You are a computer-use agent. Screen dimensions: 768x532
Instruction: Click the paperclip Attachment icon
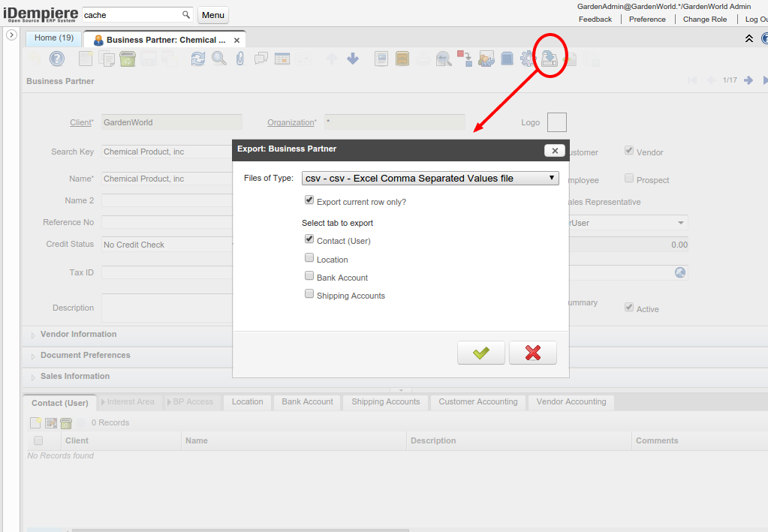[x=240, y=59]
